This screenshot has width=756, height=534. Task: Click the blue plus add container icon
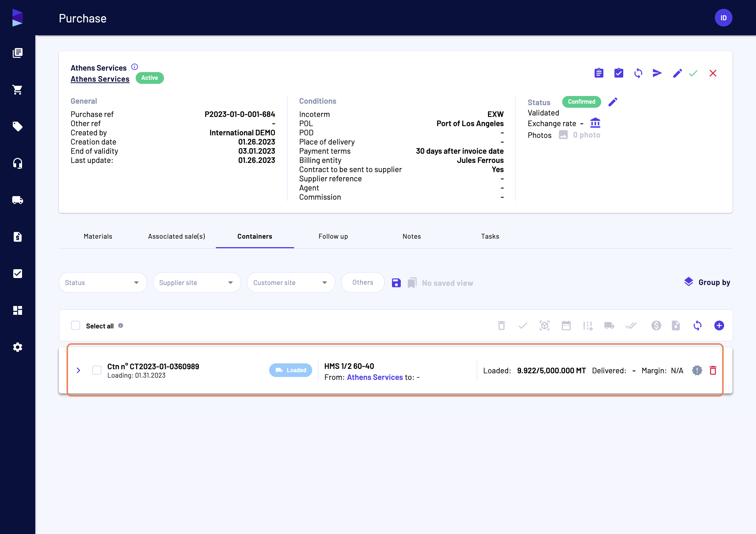pos(719,325)
